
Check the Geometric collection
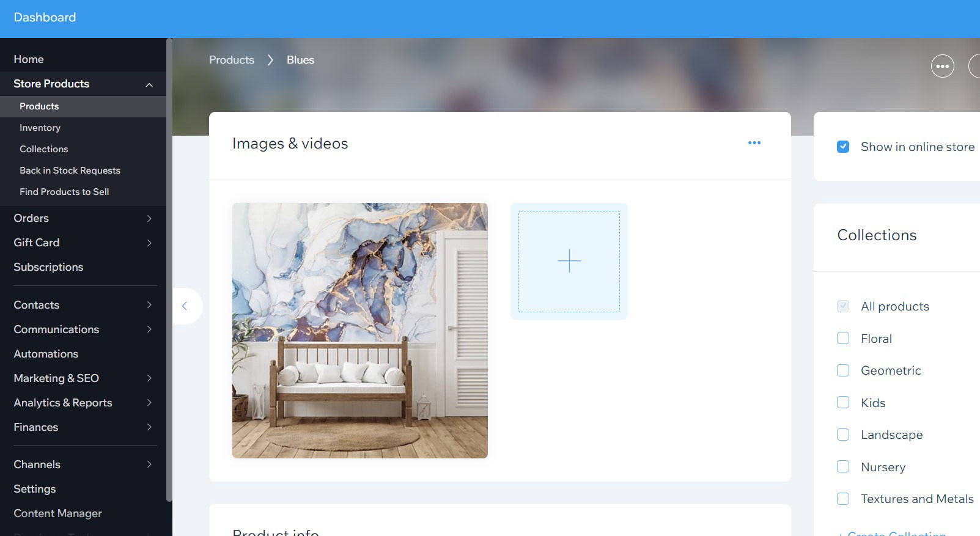pos(843,370)
